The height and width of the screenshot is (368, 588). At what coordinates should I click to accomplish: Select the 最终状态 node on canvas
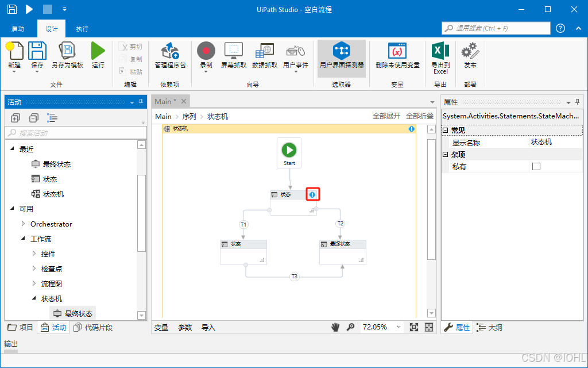pos(343,252)
